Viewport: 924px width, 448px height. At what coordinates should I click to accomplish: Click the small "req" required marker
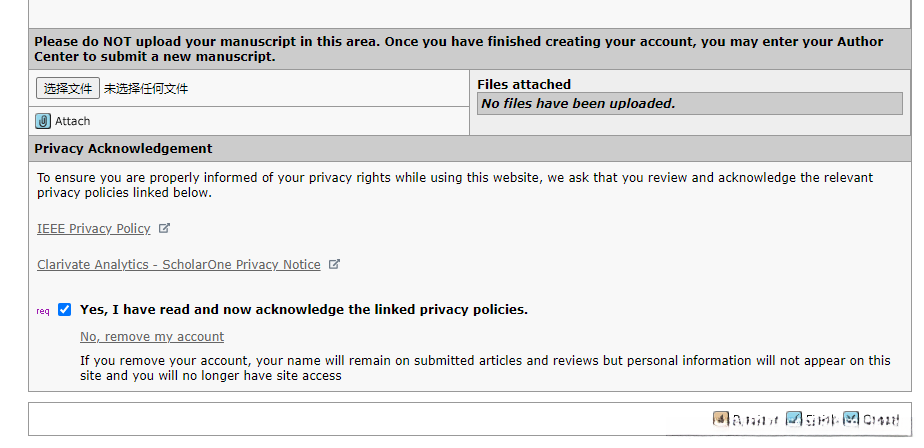(x=43, y=311)
